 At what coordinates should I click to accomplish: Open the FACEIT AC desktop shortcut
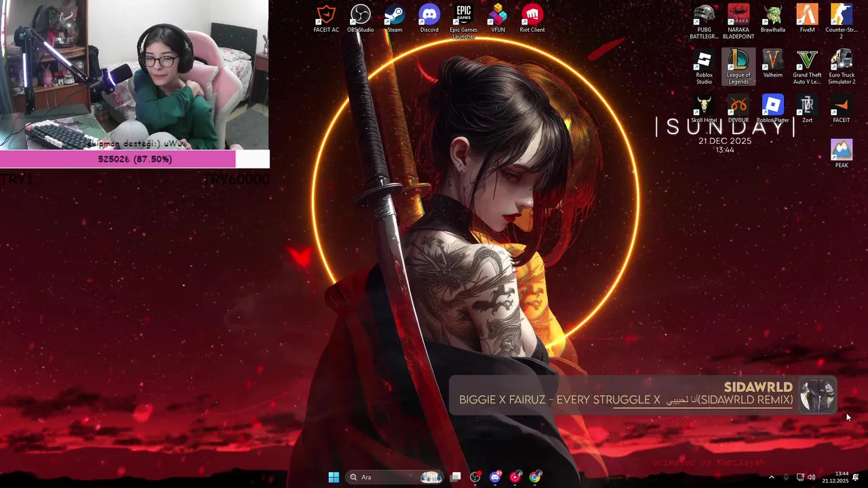coord(326,18)
